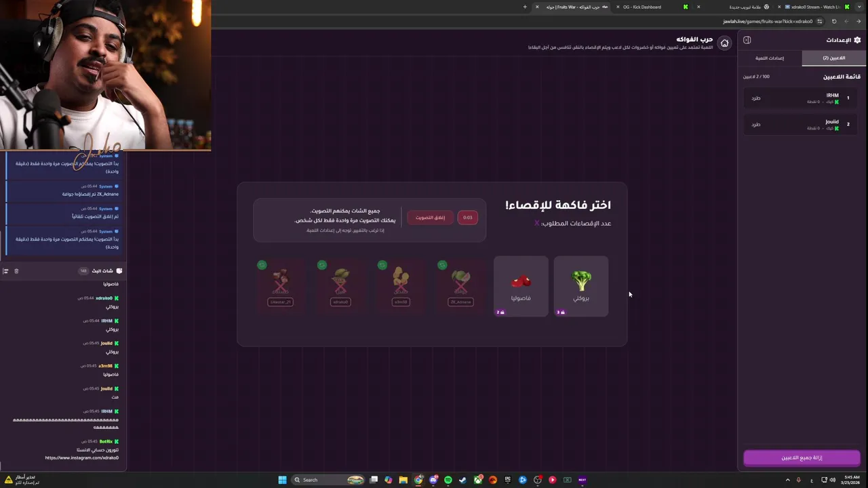Viewport: 868px width, 488px height.
Task: Click the close voting button (إغلاق التصويت)
Action: point(430,218)
